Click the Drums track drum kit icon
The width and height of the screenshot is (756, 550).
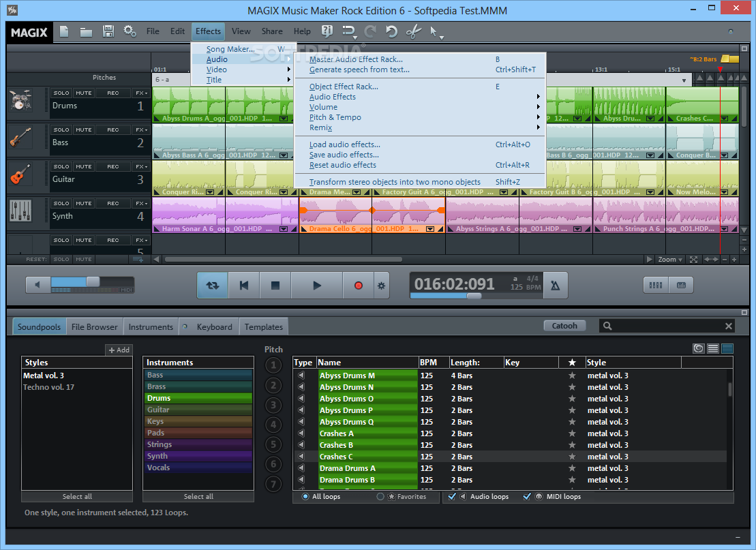tap(20, 101)
